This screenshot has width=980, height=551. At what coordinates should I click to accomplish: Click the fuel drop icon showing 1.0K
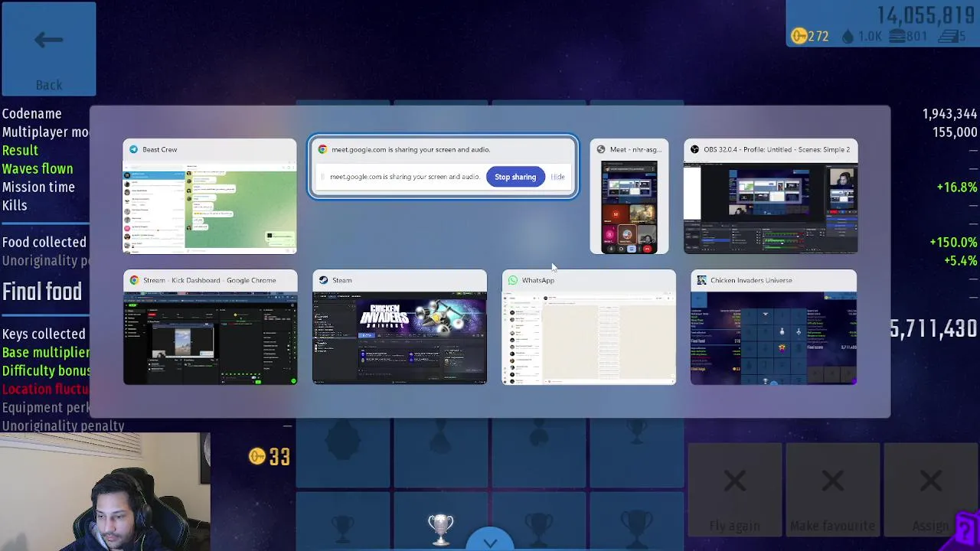click(x=848, y=36)
